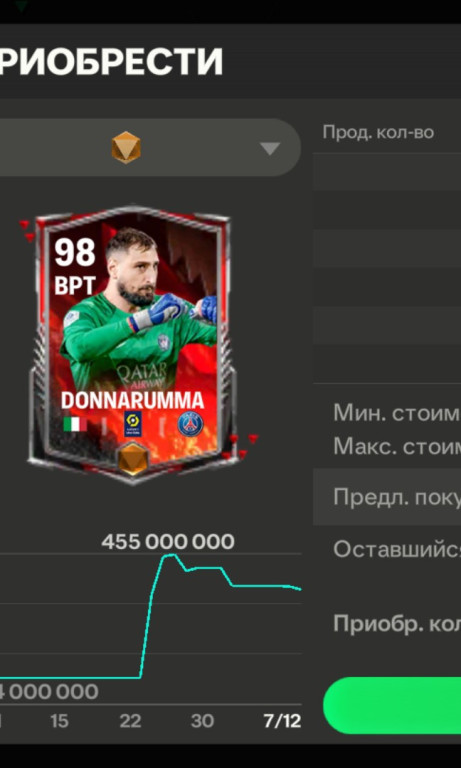Image resolution: width=461 pixels, height=768 pixels.
Task: Select the 30 date marker on chart
Action: pos(202,721)
